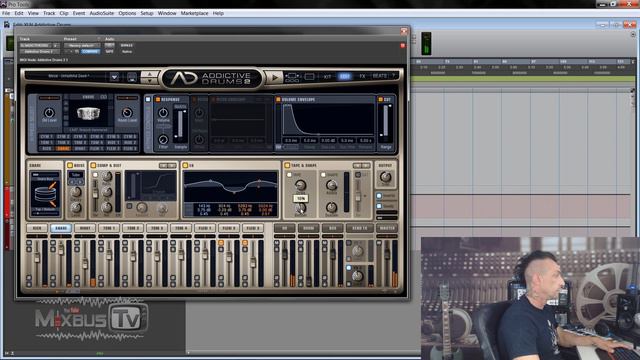Select the OH mixer channel
640x360 pixels.
(284, 228)
